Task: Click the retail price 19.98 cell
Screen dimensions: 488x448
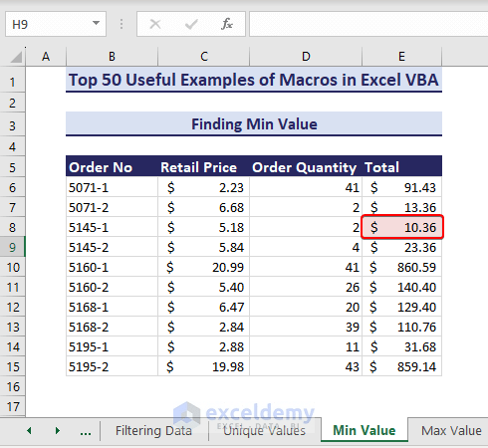Action: click(x=204, y=366)
